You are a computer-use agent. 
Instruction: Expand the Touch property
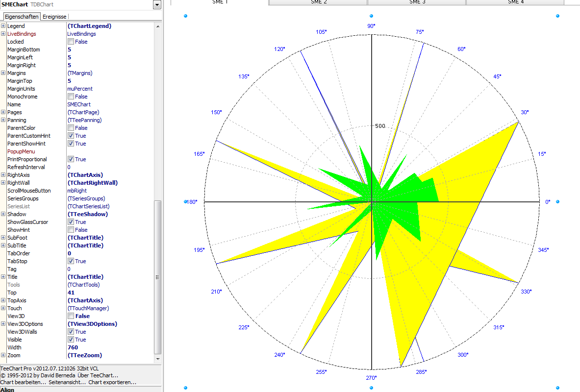[x=3, y=308]
